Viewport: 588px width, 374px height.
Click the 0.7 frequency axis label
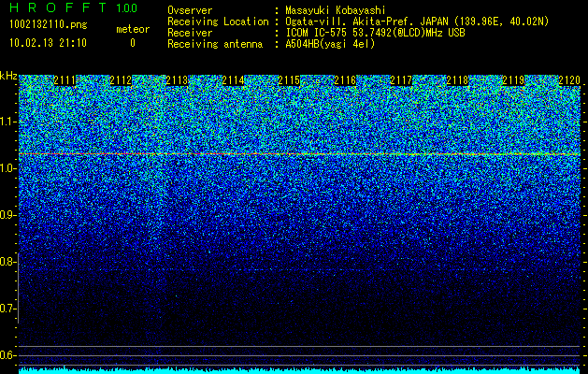click(x=7, y=309)
